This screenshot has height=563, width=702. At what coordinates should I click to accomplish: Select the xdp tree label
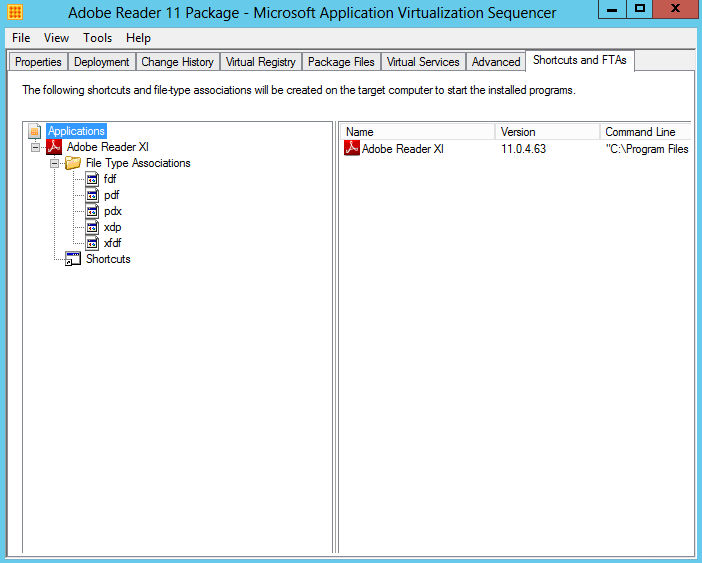coord(112,227)
